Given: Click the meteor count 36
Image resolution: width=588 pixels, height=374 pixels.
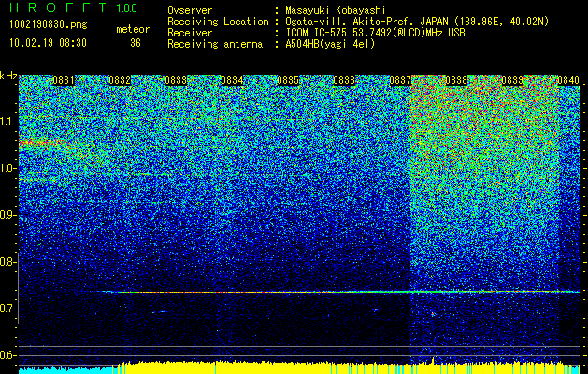Looking at the screenshot, I should [x=136, y=43].
